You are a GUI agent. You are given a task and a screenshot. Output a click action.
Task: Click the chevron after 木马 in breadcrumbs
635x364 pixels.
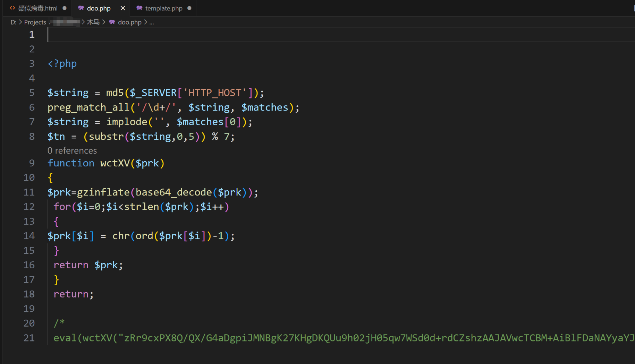[104, 22]
